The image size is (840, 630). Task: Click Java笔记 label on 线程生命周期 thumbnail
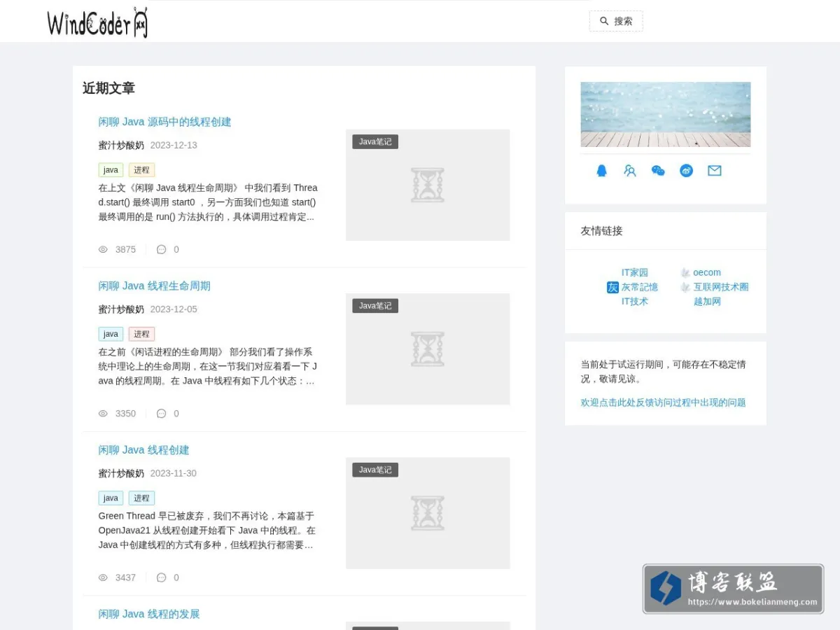[375, 306]
